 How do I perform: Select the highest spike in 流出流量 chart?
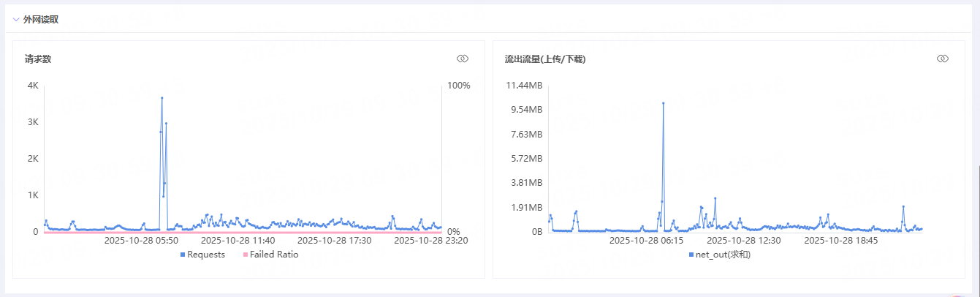tap(663, 103)
